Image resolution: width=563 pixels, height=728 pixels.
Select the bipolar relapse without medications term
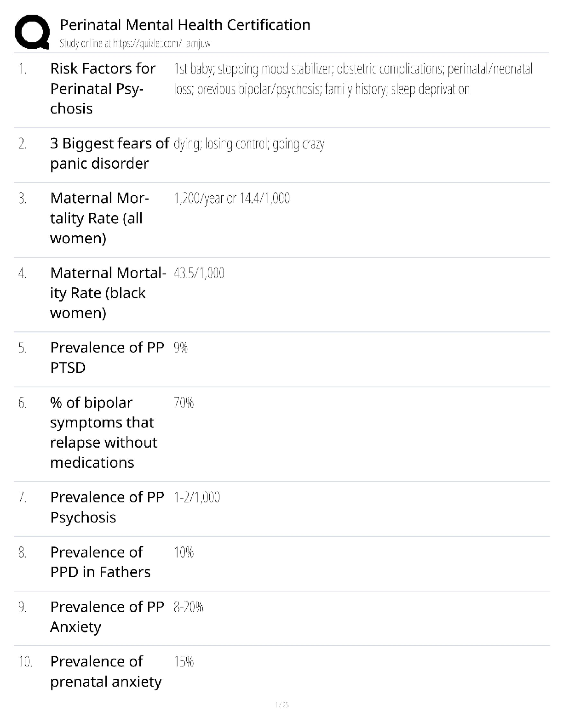[x=103, y=432]
